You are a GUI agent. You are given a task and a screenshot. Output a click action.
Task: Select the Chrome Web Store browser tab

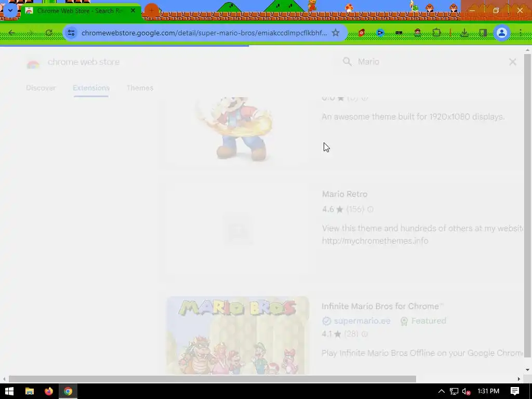point(81,11)
